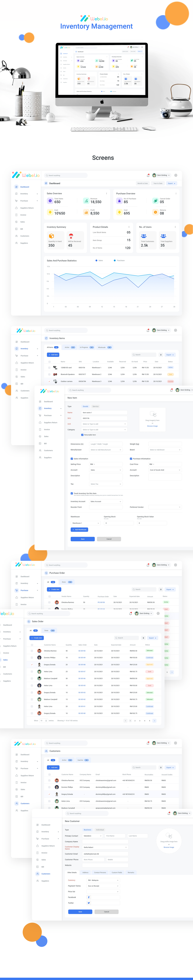Image resolution: width=193 pixels, height=980 pixels.
Task: Click Add Warehouse button
Action: [x=80, y=530]
